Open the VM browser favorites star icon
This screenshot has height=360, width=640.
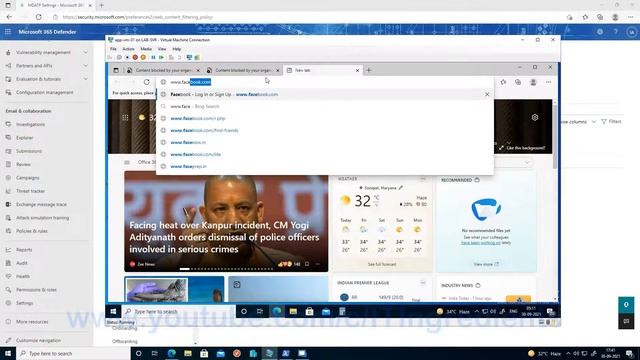pos(503,82)
